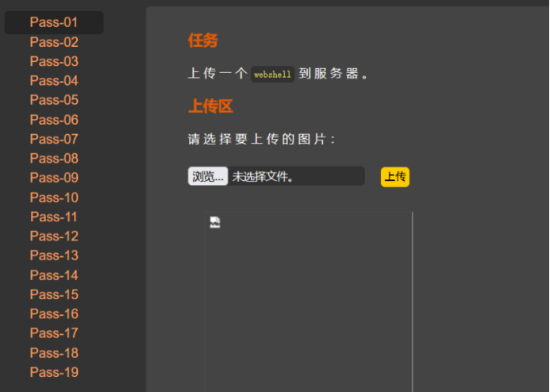Select Pass-19 from the list
Image resolution: width=550 pixels, height=392 pixels.
click(54, 372)
